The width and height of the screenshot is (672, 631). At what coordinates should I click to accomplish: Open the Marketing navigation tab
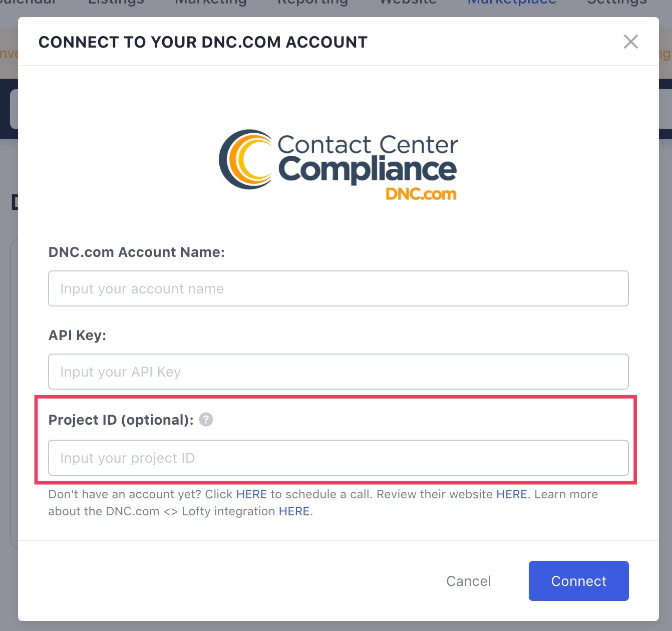coord(211,3)
